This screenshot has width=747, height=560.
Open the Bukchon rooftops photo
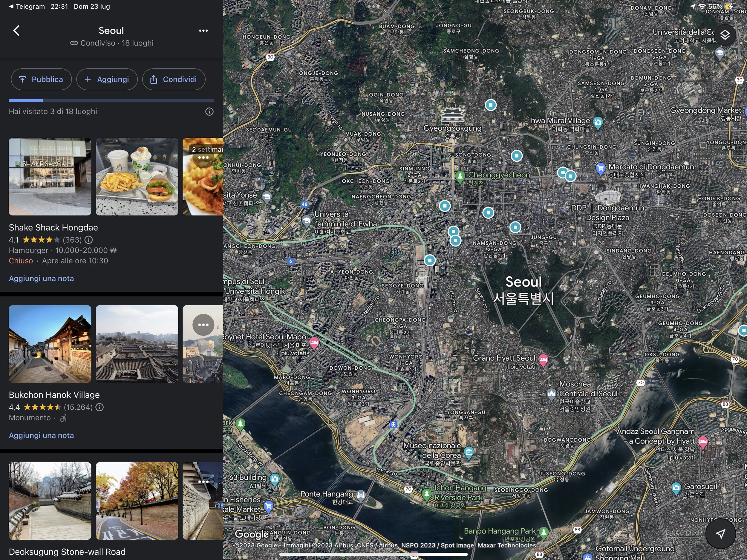[x=137, y=344]
